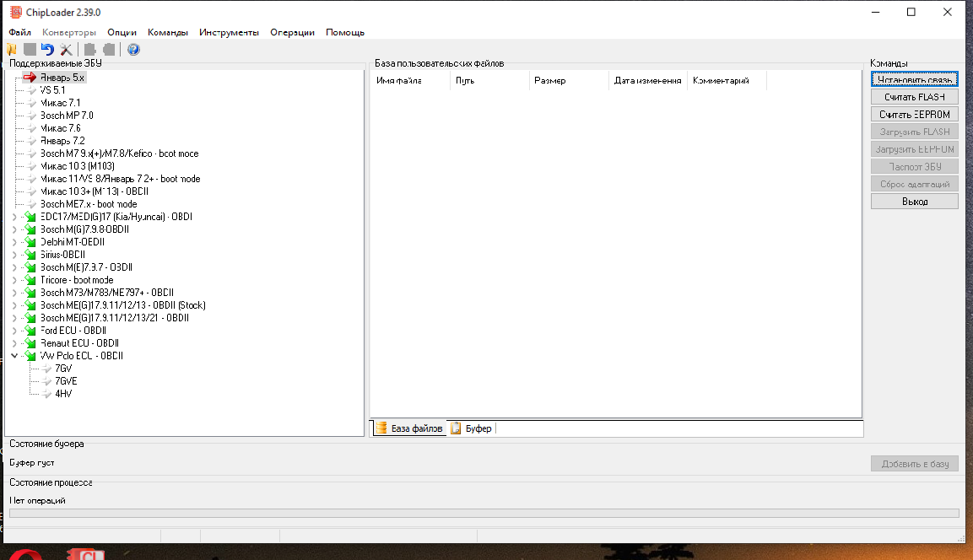Open the Инструменты menu
Image resolution: width=973 pixels, height=560 pixels.
[x=229, y=32]
